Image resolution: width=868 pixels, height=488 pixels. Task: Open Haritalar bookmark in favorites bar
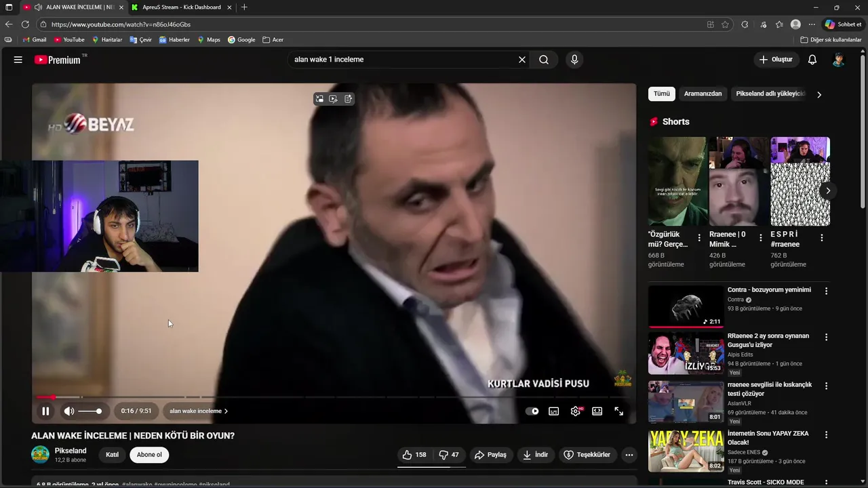tap(107, 40)
